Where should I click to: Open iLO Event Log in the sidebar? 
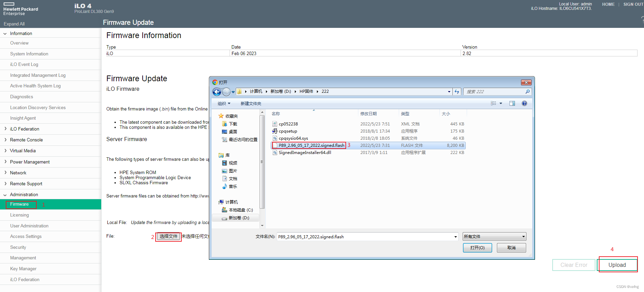(24, 65)
